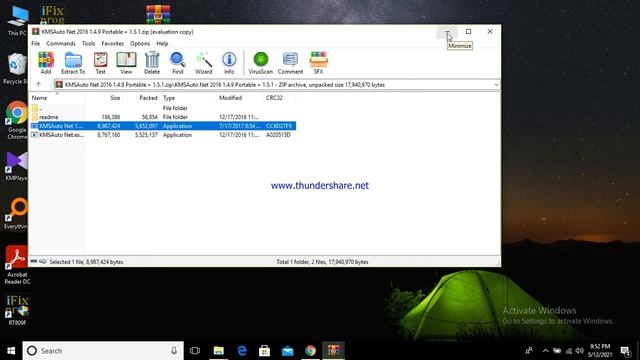Expand the address path dropdown arrow
This screenshot has height=360, width=640.
pyautogui.click(x=496, y=84)
